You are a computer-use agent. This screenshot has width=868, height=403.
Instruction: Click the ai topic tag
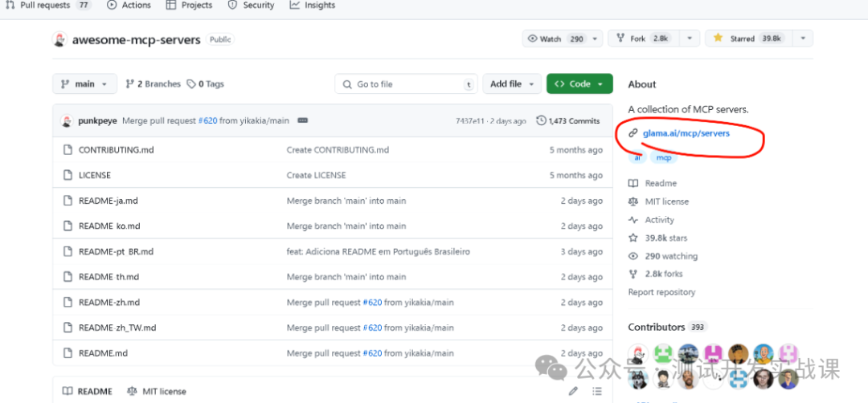click(x=637, y=157)
